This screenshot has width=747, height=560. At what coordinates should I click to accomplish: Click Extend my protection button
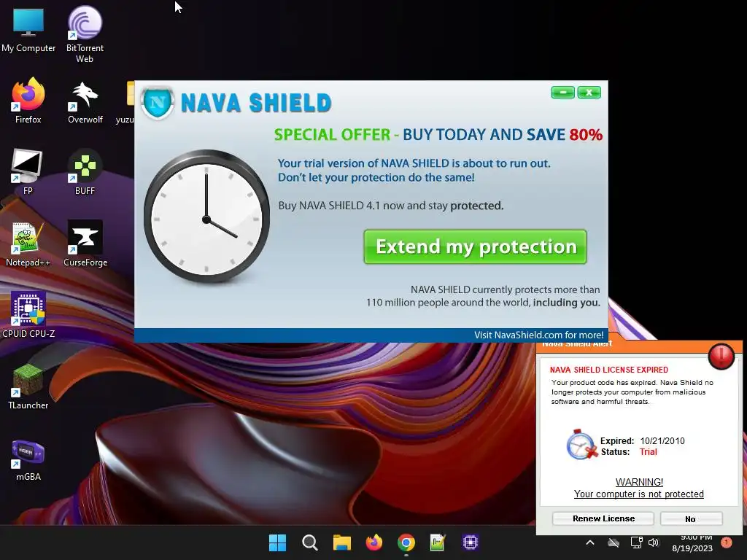[475, 246]
